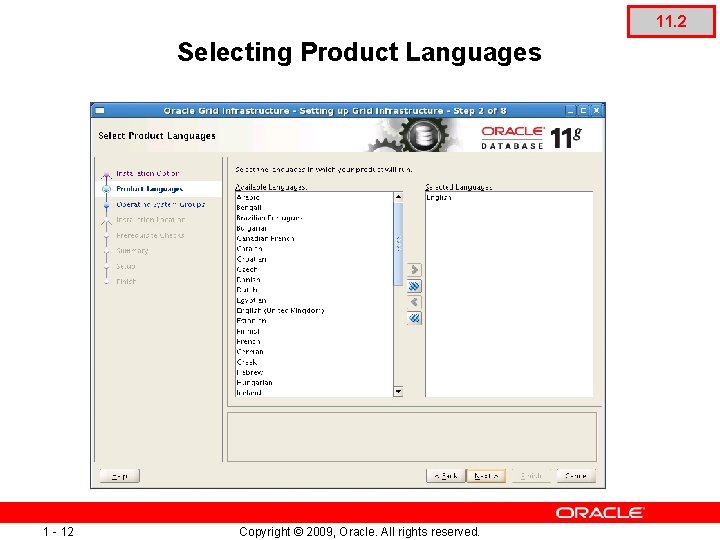Select the Product Languages step in sidebar

(x=150, y=189)
